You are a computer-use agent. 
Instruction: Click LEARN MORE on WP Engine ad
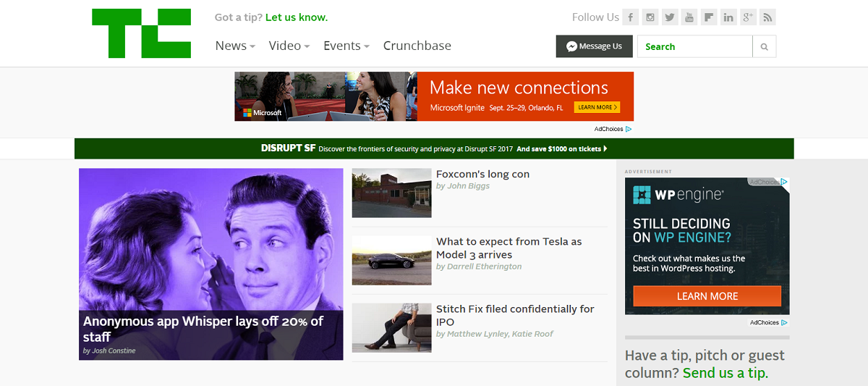pyautogui.click(x=707, y=296)
